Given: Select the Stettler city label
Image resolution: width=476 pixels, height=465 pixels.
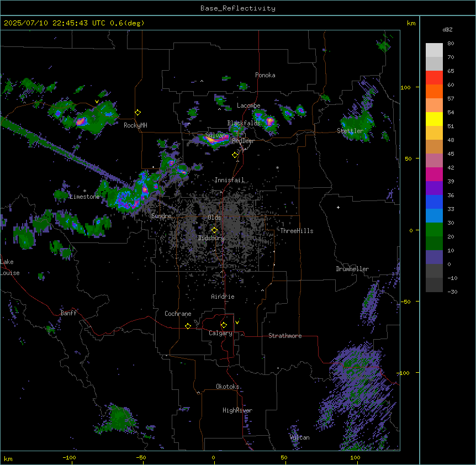Looking at the screenshot, I should pyautogui.click(x=350, y=131).
